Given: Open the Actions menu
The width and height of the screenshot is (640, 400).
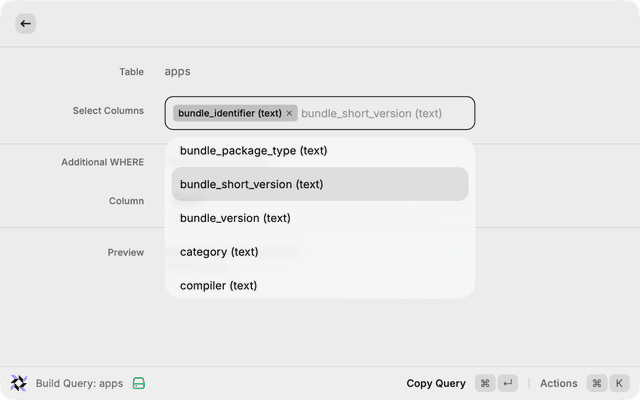Looking at the screenshot, I should click(558, 383).
